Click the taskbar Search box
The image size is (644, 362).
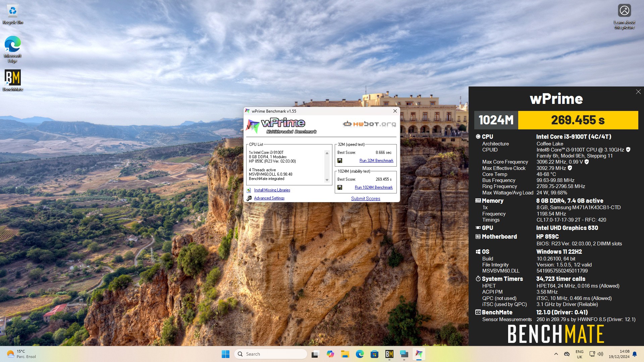pos(270,354)
